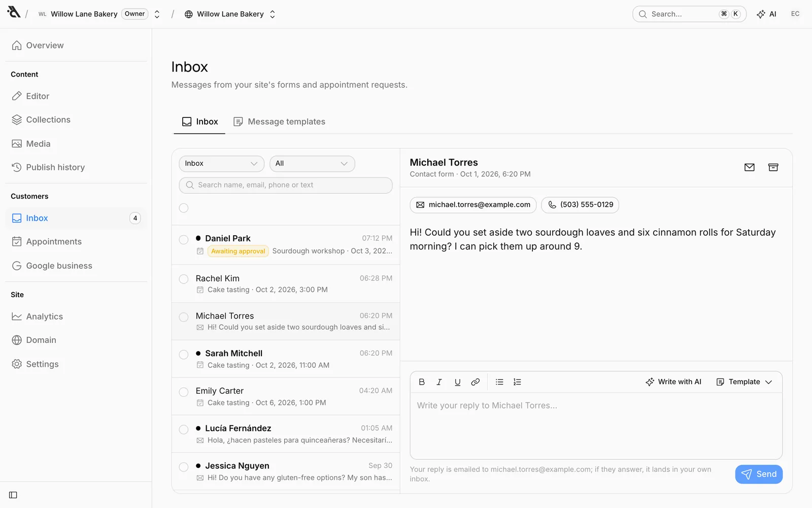Viewport: 812px width, 508px height.
Task: Switch to Message templates tab
Action: (x=280, y=122)
